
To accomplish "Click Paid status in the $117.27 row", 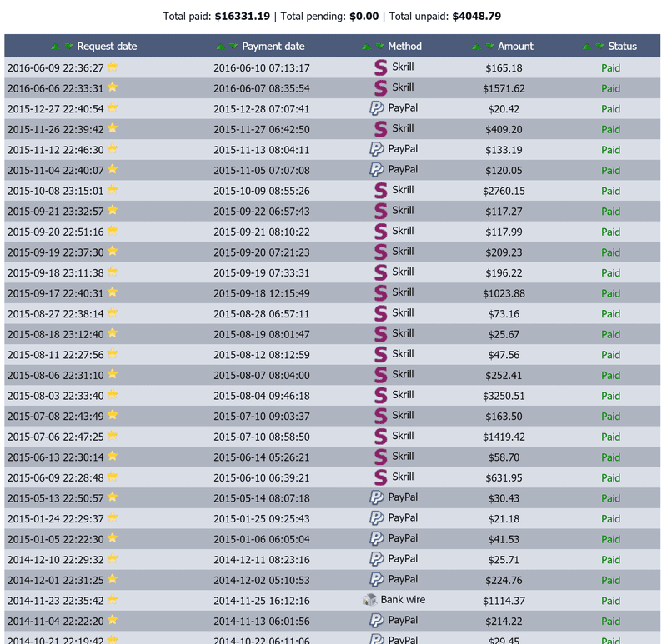I will (610, 212).
